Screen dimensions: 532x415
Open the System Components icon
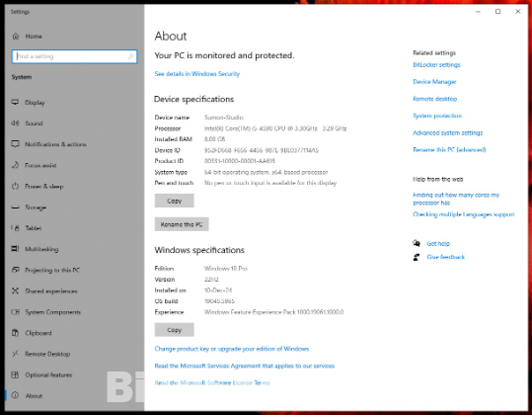(15, 312)
